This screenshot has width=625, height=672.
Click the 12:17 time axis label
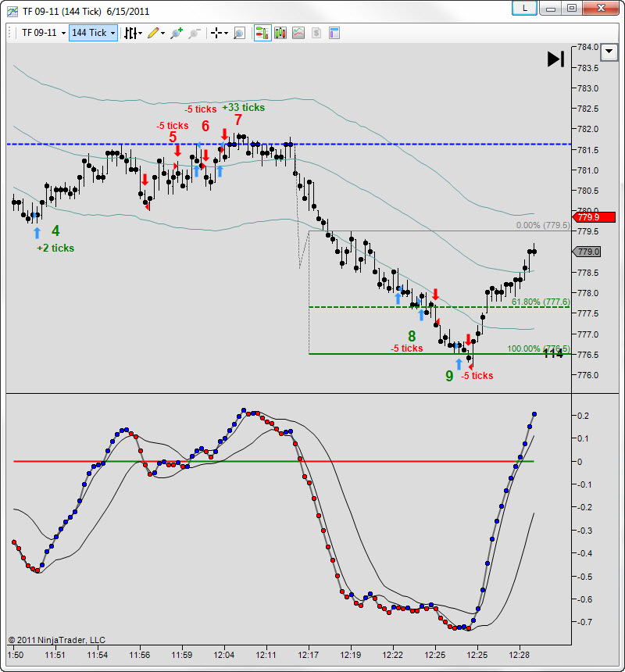click(309, 656)
